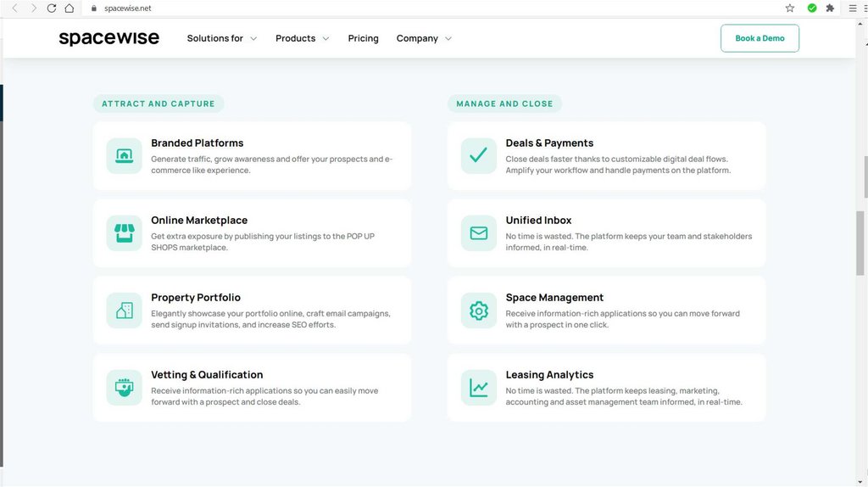Reload the page using the refresh button
Viewport: 868px width, 487px height.
(52, 8)
